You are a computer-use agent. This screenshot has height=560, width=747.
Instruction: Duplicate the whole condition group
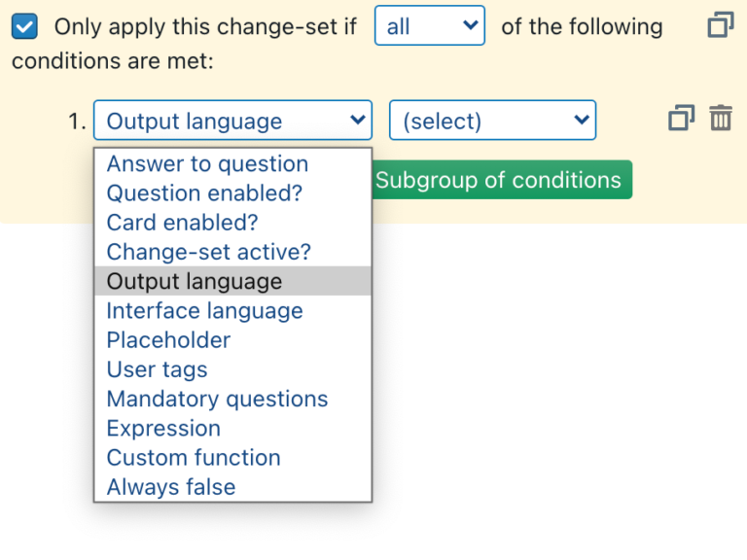[x=720, y=25]
